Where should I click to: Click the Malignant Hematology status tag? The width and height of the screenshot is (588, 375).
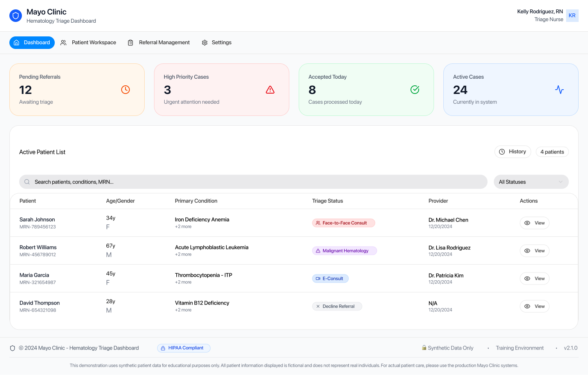(344, 251)
